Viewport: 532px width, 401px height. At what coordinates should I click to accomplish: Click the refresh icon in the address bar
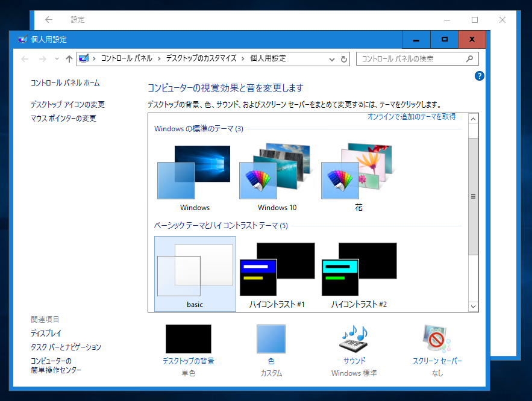pos(343,60)
